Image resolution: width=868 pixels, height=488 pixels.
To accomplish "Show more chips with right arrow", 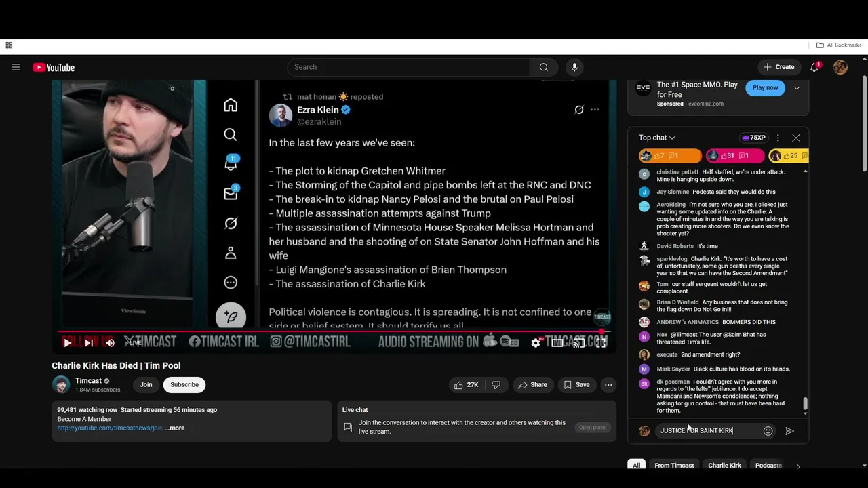I will coord(798,466).
